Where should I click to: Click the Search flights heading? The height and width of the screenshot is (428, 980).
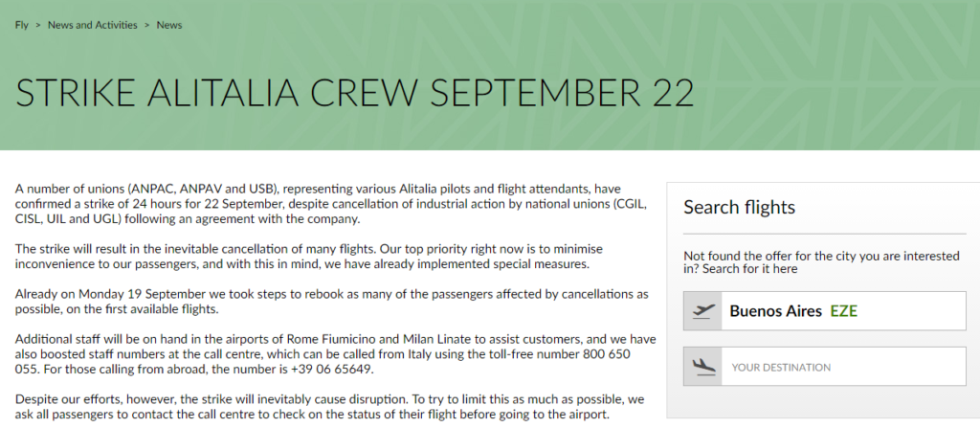point(740,207)
